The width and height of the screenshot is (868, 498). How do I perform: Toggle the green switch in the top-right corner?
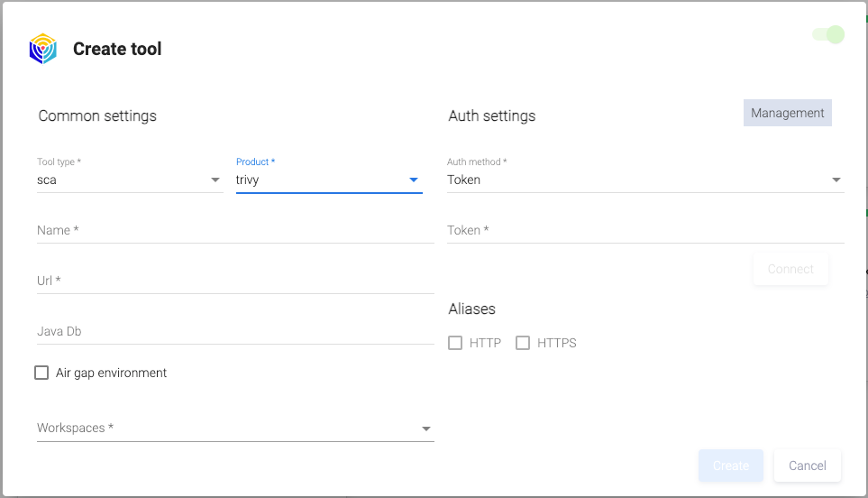click(x=827, y=34)
